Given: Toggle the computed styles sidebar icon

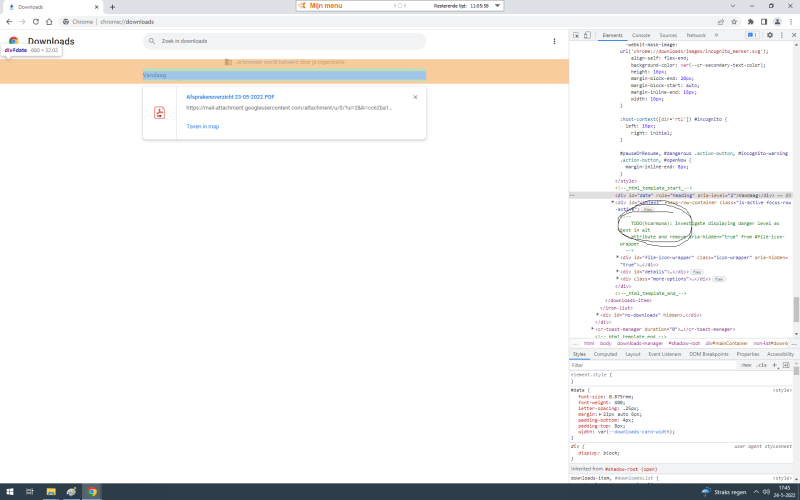Looking at the screenshot, I should [x=786, y=365].
